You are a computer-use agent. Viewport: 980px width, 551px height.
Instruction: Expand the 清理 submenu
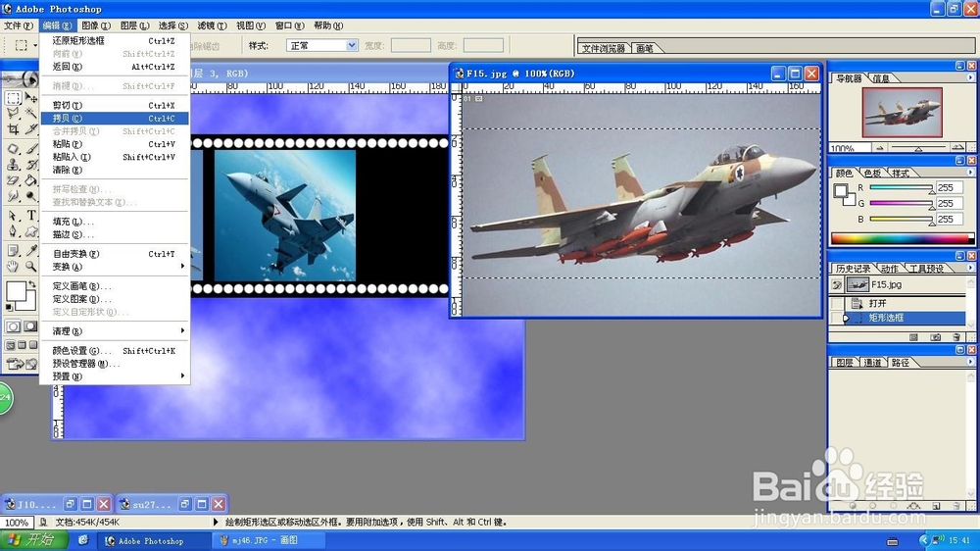[115, 330]
